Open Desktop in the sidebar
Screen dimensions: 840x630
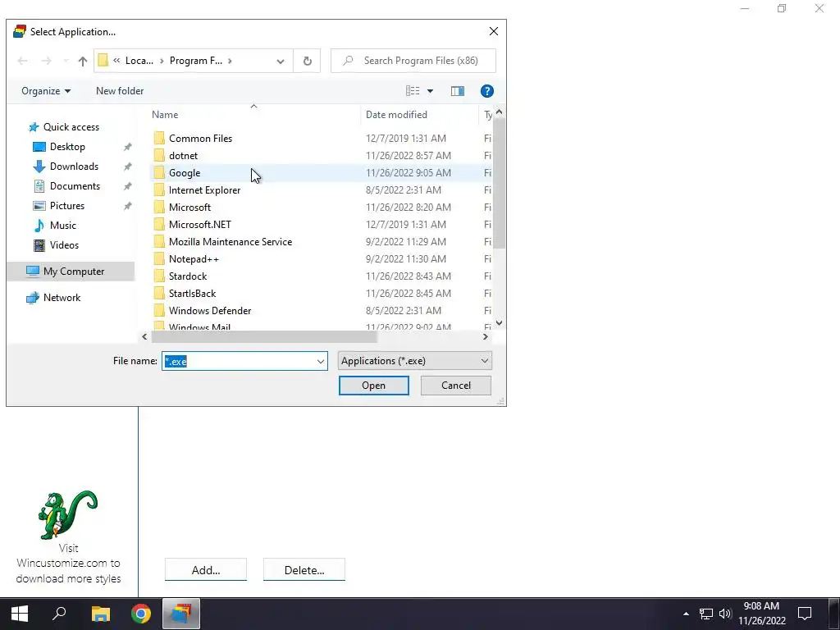tap(67, 147)
